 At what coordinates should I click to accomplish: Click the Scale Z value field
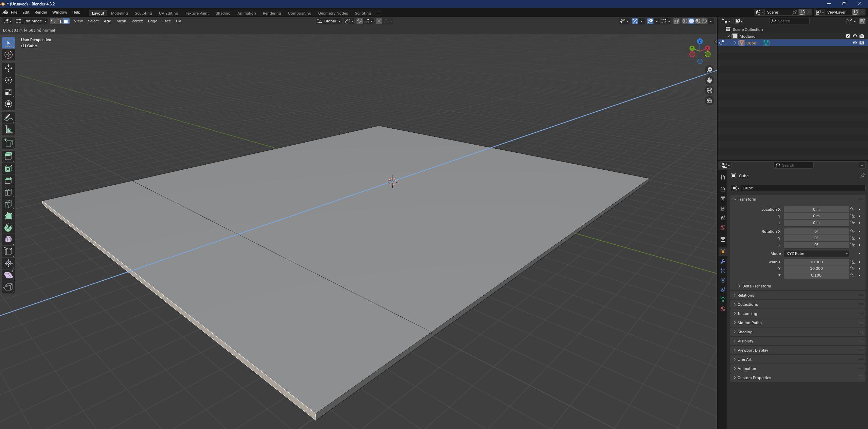click(x=816, y=275)
